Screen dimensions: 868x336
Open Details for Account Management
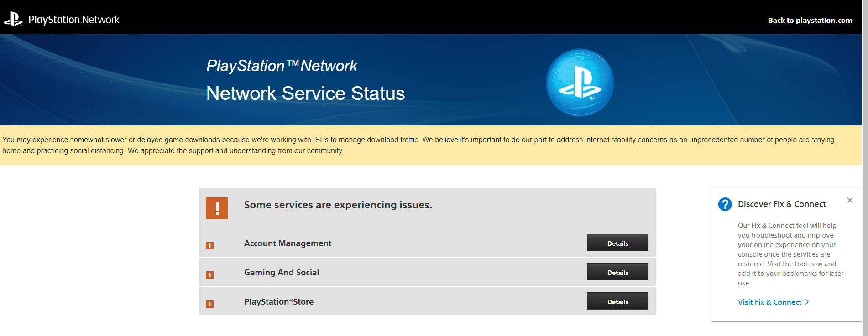617,243
